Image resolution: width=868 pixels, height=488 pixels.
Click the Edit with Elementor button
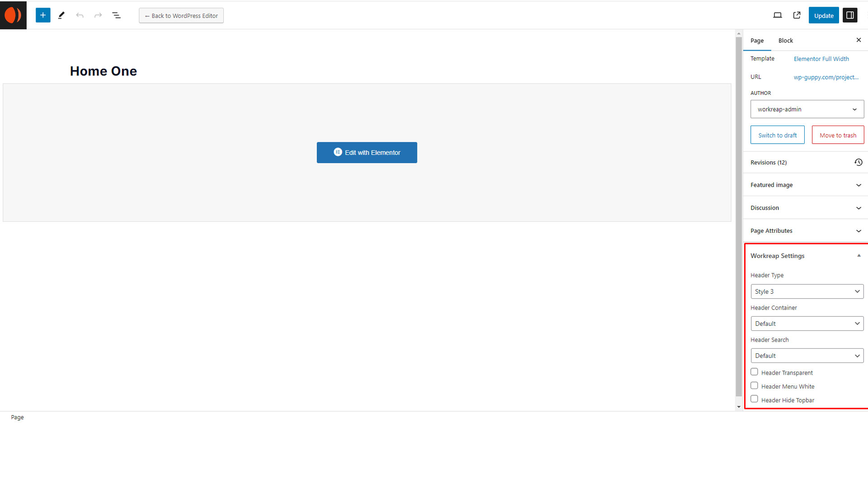(x=367, y=153)
